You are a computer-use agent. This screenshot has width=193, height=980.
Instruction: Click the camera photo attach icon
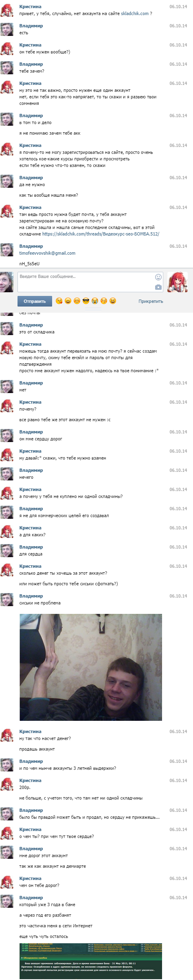(x=158, y=287)
